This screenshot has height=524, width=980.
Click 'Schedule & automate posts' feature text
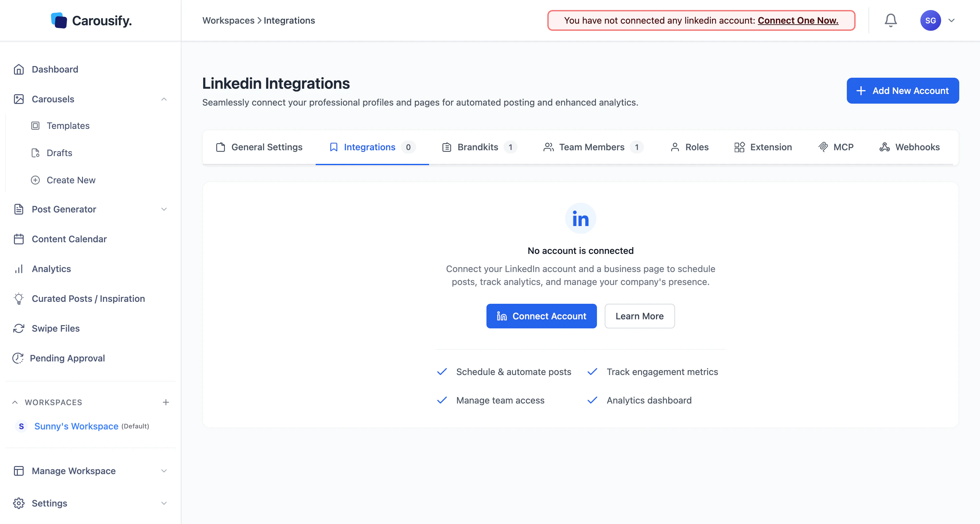click(514, 372)
